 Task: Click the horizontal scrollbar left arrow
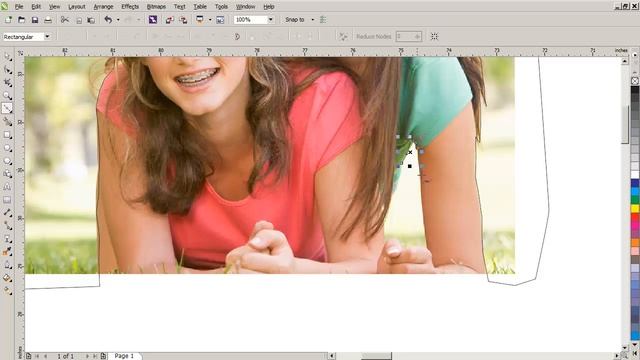tap(332, 356)
